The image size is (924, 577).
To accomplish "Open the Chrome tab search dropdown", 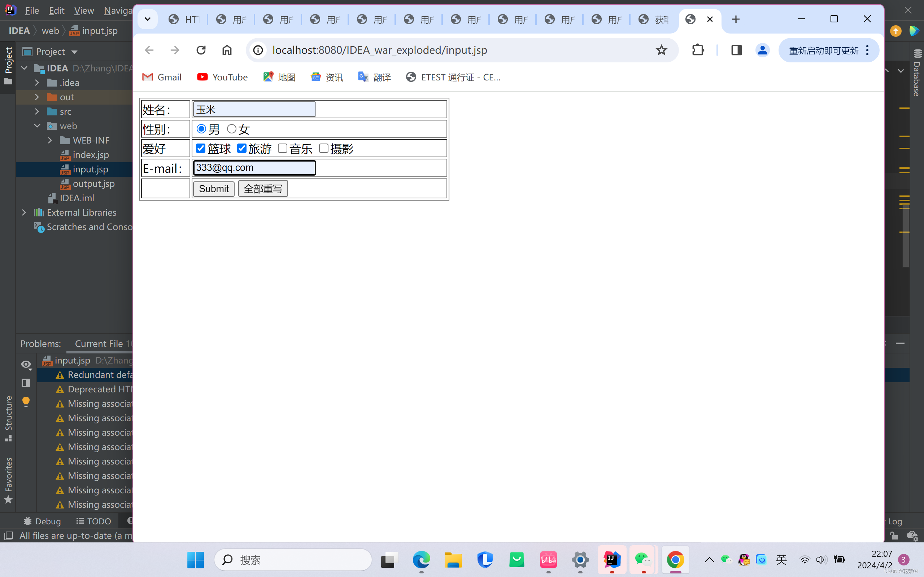I will (148, 19).
